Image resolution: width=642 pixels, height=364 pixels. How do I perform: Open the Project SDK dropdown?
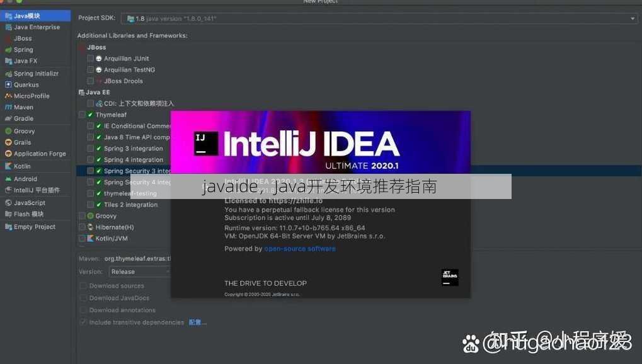tap(379, 18)
